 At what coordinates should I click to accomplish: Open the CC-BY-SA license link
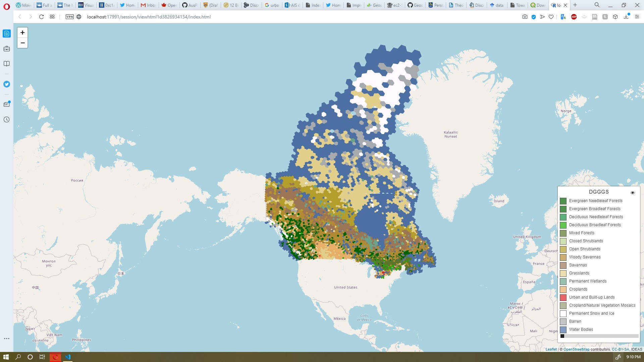(x=620, y=349)
